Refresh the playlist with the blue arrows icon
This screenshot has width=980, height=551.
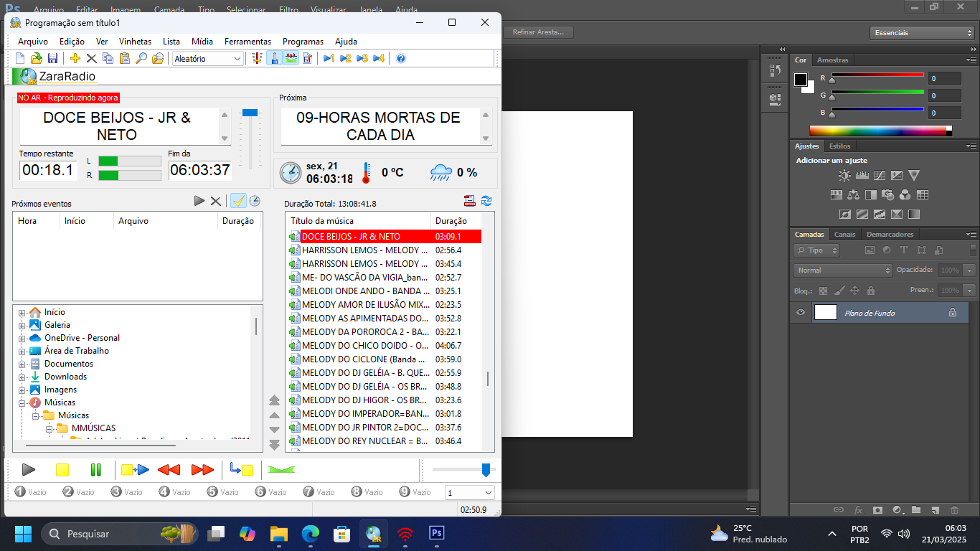[486, 201]
